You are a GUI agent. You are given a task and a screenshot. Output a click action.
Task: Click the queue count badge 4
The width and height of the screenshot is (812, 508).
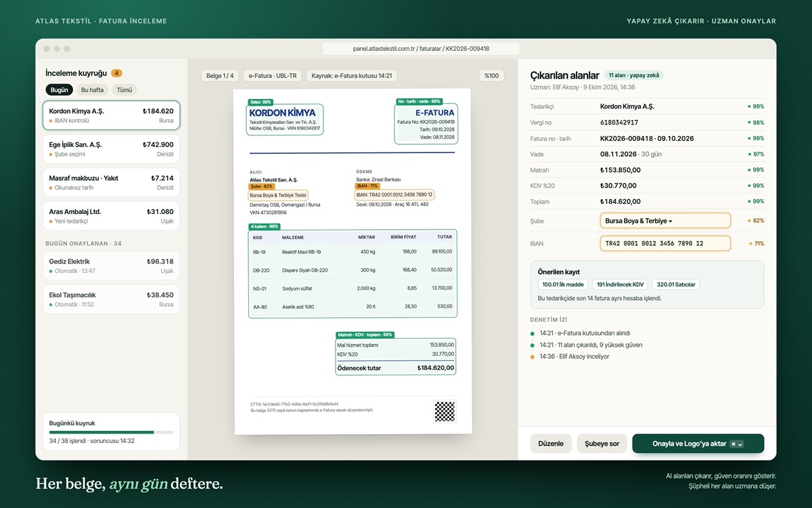[x=116, y=73]
